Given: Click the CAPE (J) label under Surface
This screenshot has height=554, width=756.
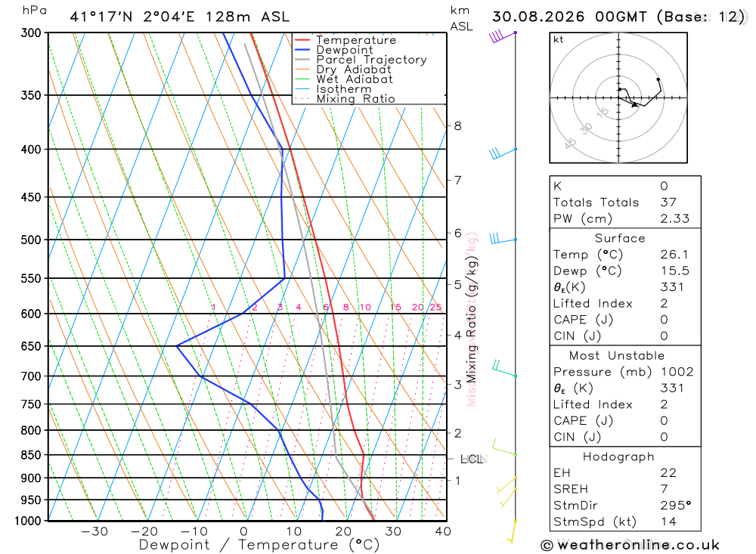Looking at the screenshot, I should coord(584,320).
